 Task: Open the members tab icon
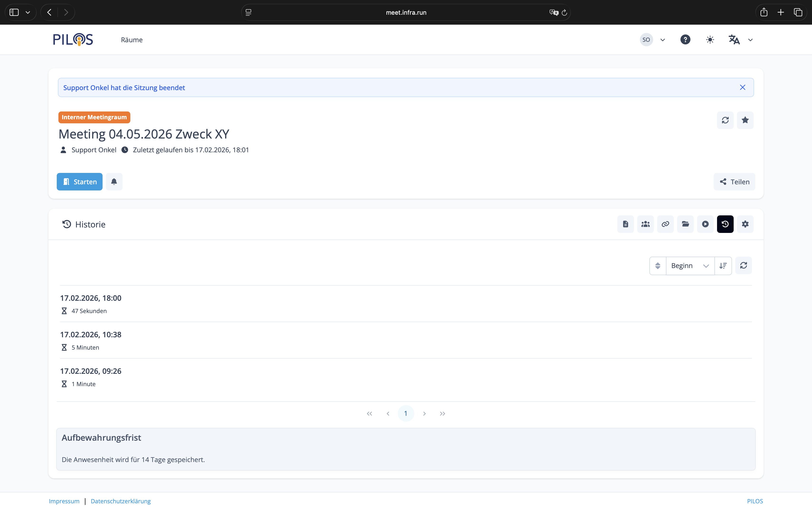645,224
